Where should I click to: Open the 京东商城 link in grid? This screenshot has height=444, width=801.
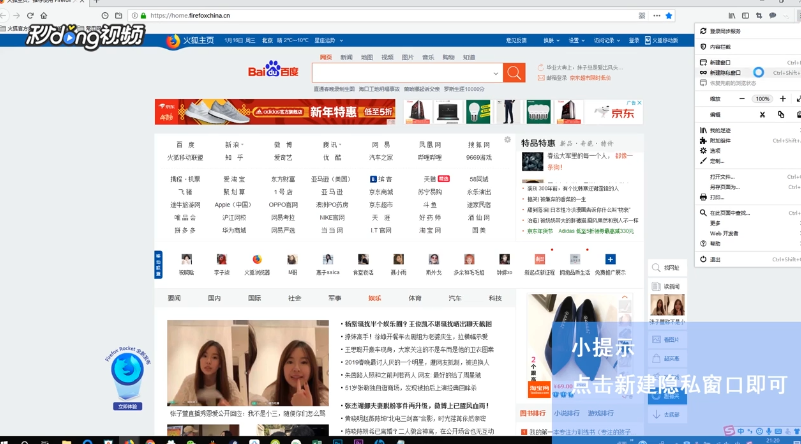381,192
